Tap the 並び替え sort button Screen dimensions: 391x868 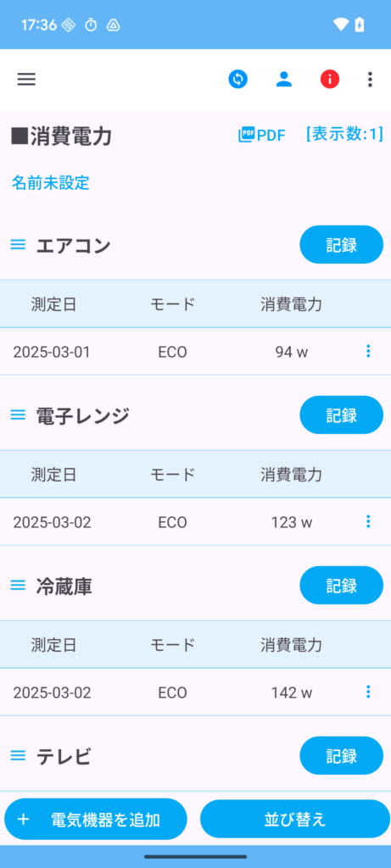[x=296, y=820]
